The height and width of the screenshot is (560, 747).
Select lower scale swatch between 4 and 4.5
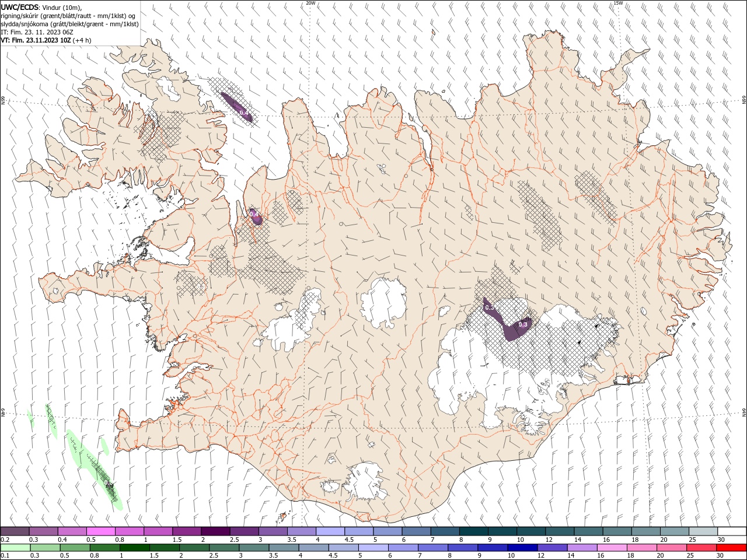point(313,548)
